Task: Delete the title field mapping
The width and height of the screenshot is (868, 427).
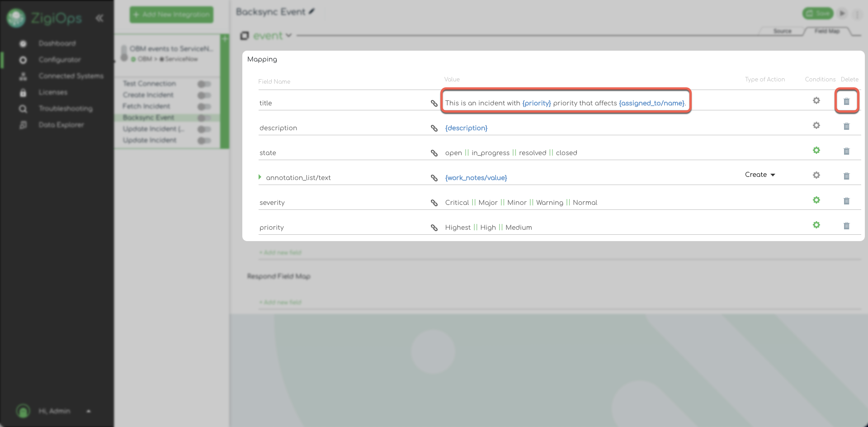Action: pos(846,101)
